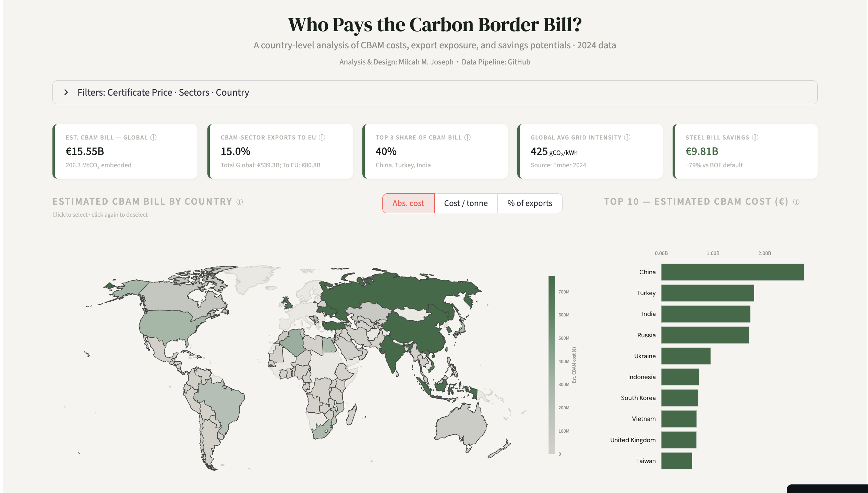
Task: Click '−79% vs BOF default' caption
Action: click(x=714, y=165)
